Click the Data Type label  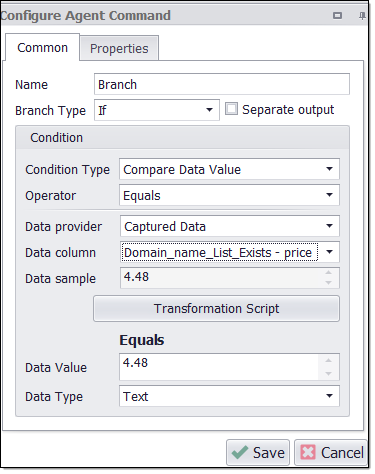(x=54, y=397)
